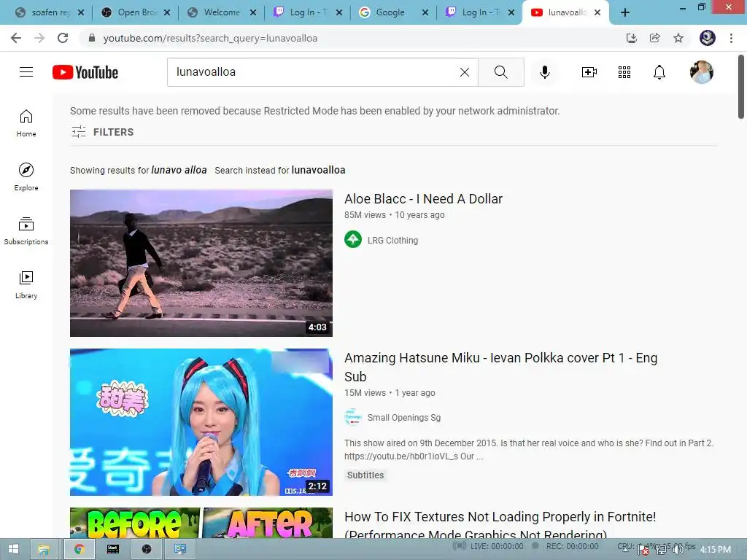This screenshot has width=747, height=560.
Task: Click install app icon in address bar
Action: click(x=631, y=38)
